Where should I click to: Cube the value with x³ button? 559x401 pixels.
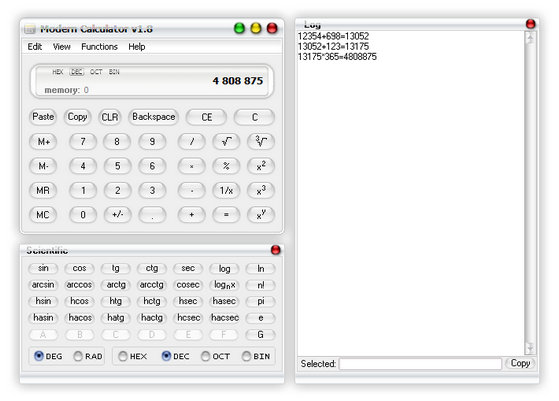tap(261, 190)
